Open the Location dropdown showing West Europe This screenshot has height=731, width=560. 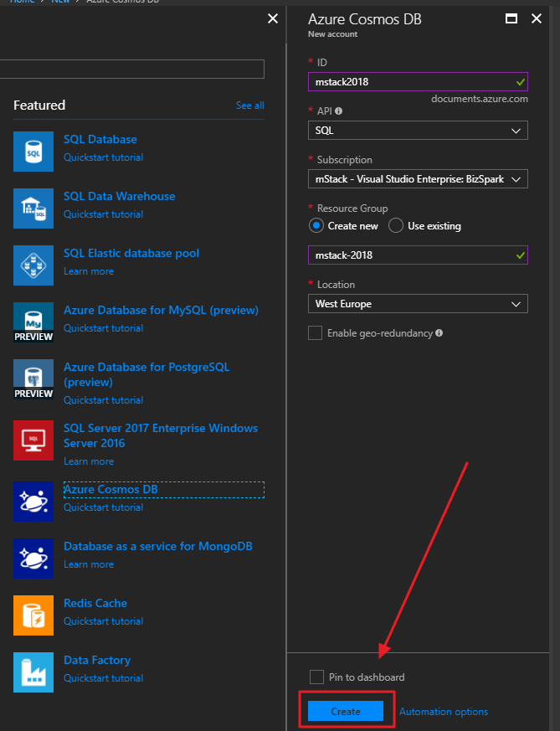coord(418,304)
